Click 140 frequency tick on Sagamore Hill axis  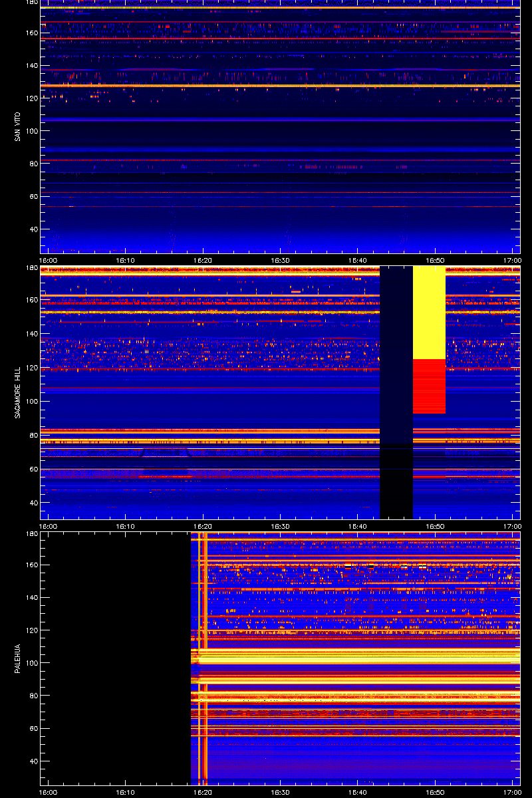31,334
